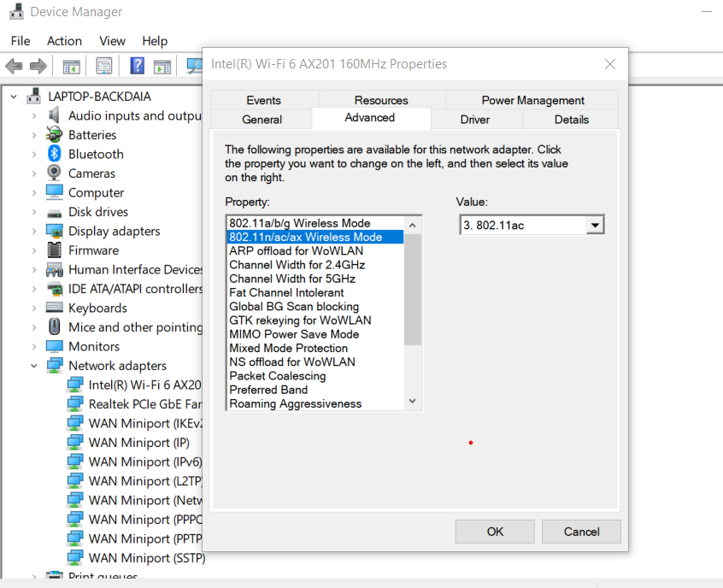This screenshot has width=723, height=588.
Task: Click the Back arrow toolbar icon
Action: [14, 66]
